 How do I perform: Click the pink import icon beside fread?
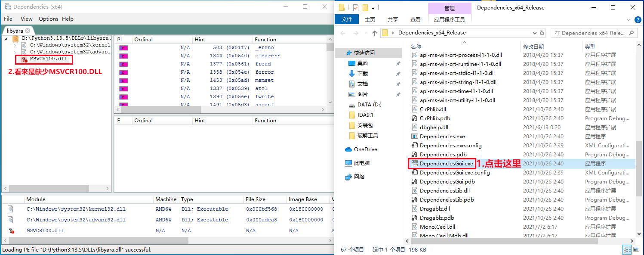[123, 64]
